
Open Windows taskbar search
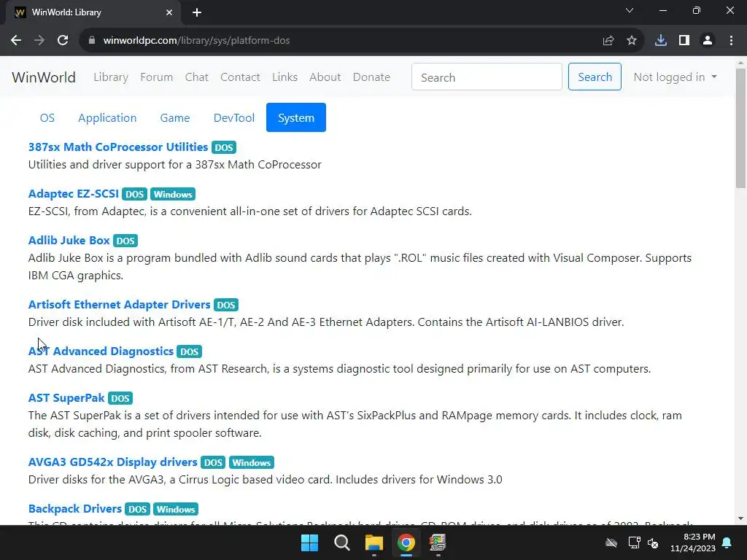(x=341, y=542)
